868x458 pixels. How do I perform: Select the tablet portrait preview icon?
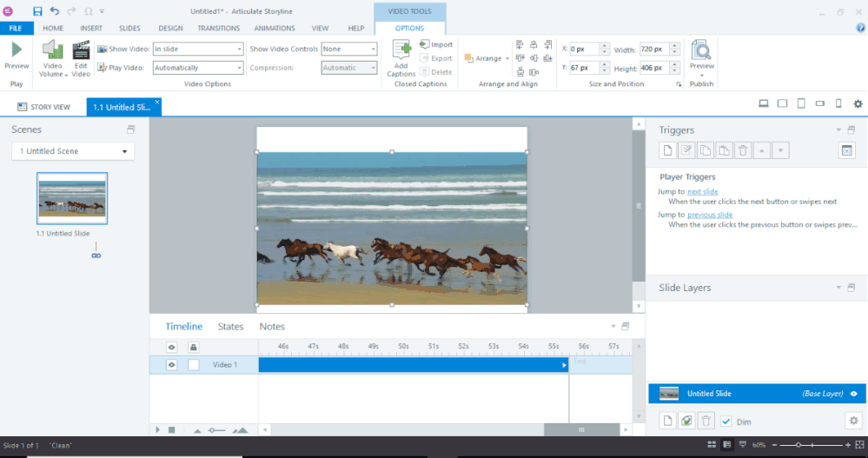point(801,103)
